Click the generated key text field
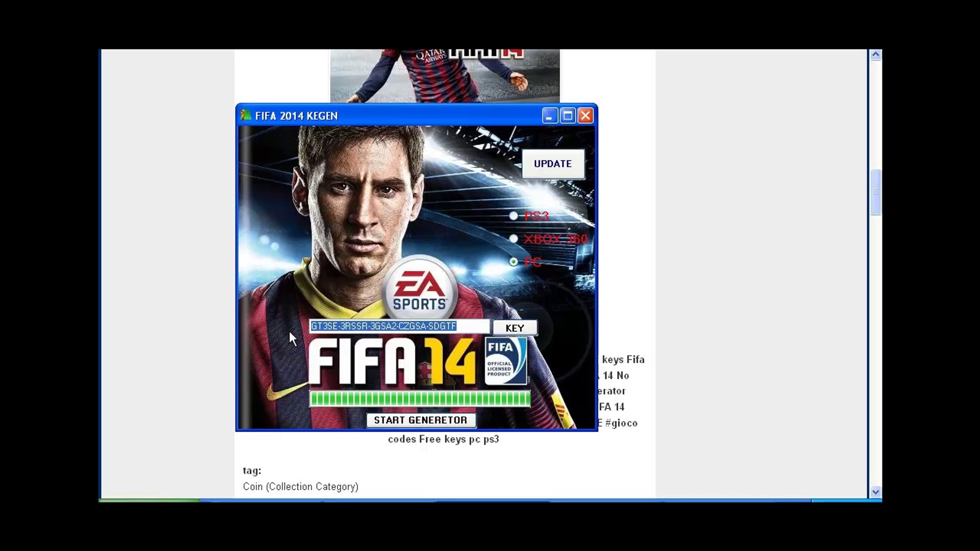 pos(398,327)
